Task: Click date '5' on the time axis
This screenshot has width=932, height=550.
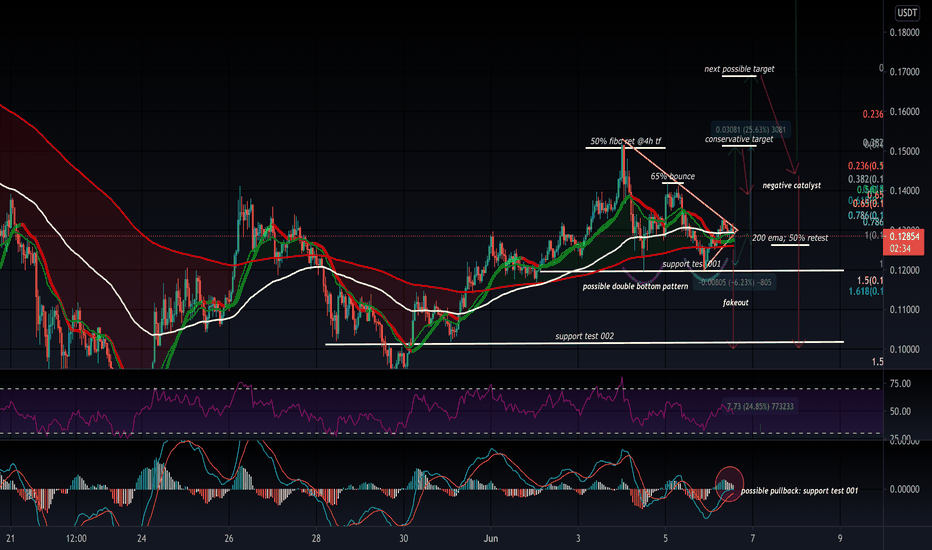Action: (x=666, y=539)
